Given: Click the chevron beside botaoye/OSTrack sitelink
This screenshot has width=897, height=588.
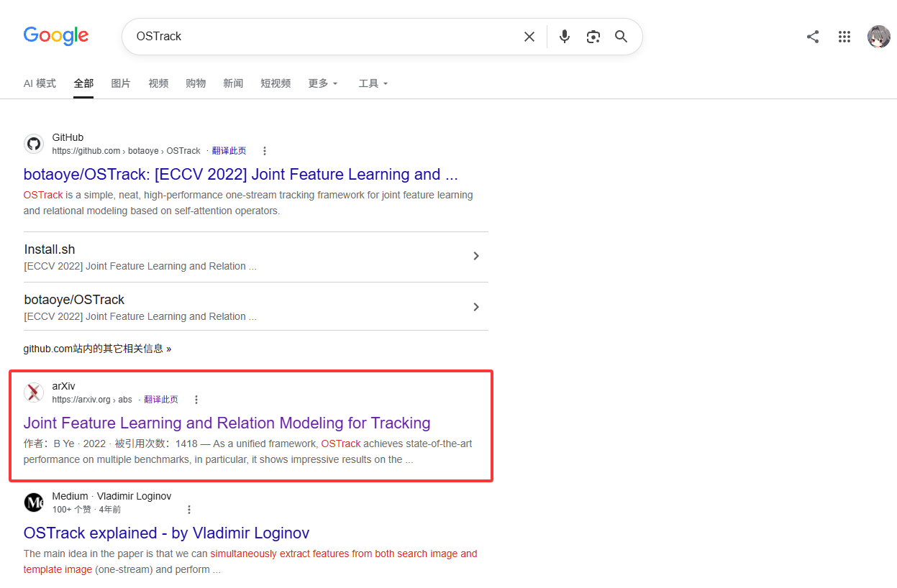Looking at the screenshot, I should pos(475,307).
